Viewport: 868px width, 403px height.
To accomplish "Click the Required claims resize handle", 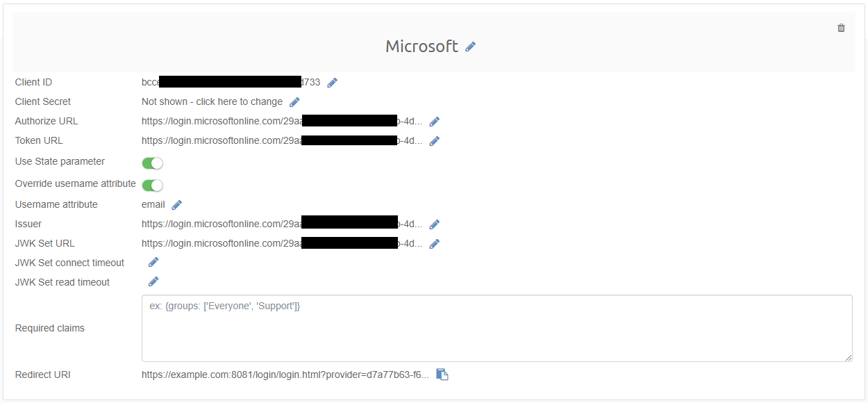I will coord(850,358).
